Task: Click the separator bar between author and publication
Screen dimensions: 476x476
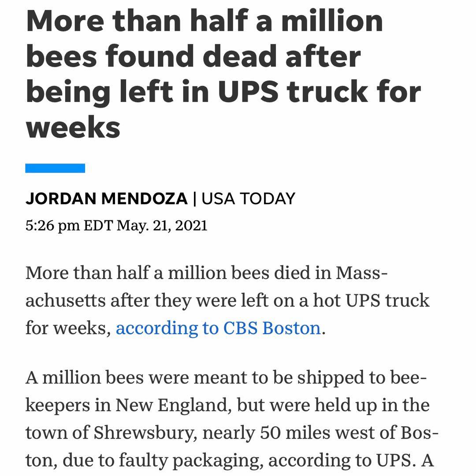Action: tap(194, 199)
